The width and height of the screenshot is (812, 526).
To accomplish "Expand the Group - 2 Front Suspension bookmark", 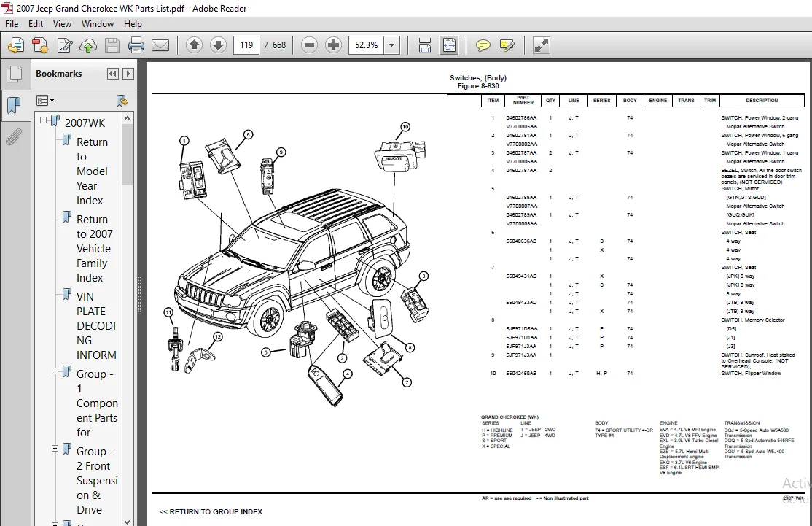I will pos(55,448).
